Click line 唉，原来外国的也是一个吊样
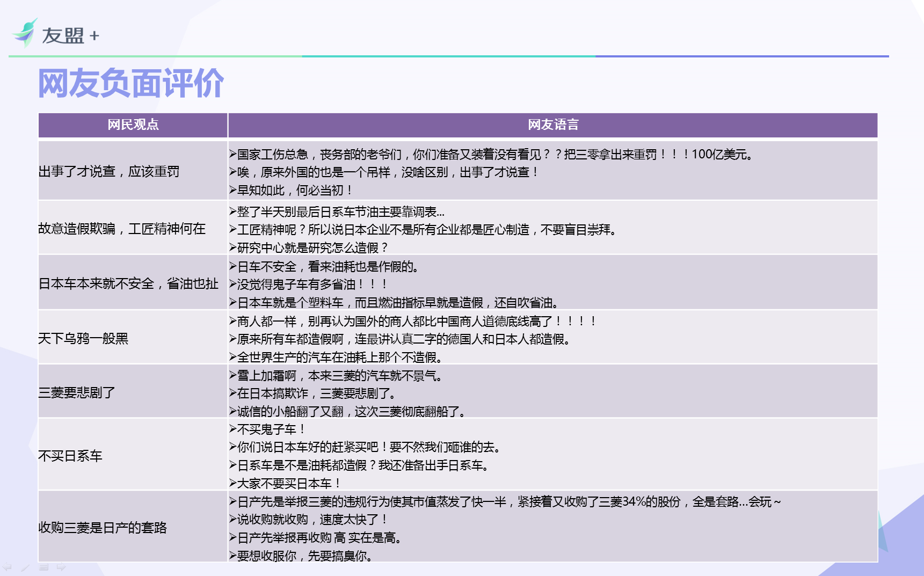Viewport: 924px width, 576px height. coord(384,172)
